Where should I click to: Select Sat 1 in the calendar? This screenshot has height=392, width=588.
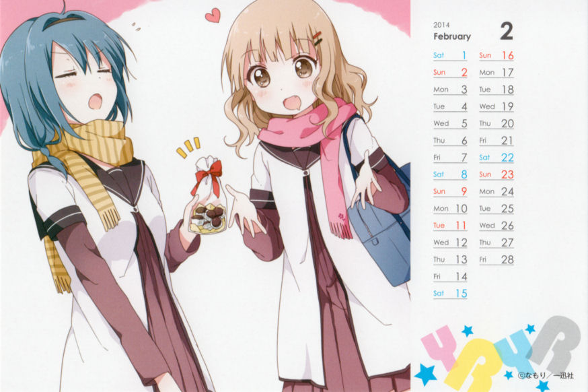(x=450, y=56)
